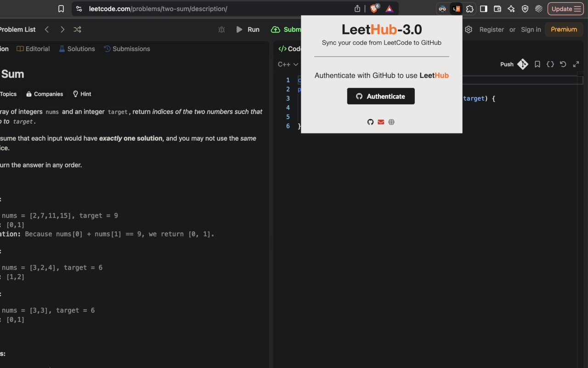Submit the solution
Image resolution: width=588 pixels, height=368 pixels.
point(286,29)
